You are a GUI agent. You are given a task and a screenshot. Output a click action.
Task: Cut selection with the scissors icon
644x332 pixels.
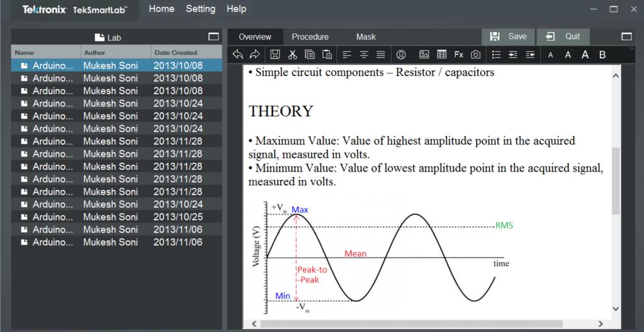point(292,54)
